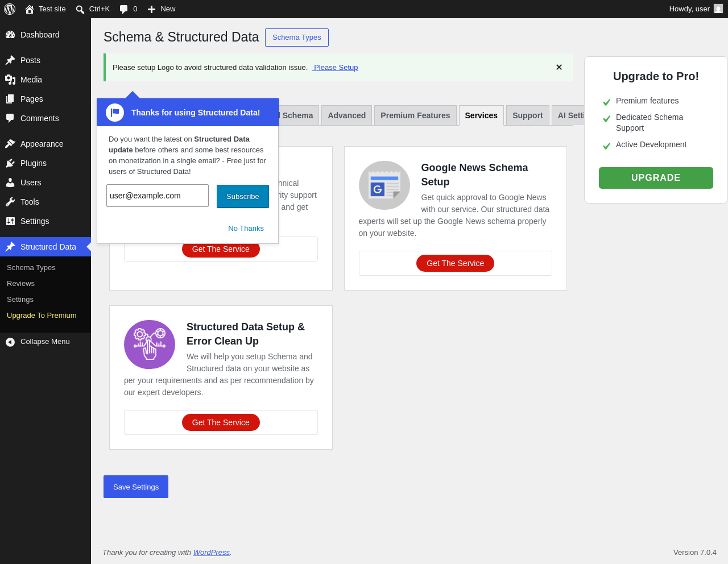Click the New plus icon
Image resolution: width=728 pixels, height=564 pixels.
tap(151, 9)
